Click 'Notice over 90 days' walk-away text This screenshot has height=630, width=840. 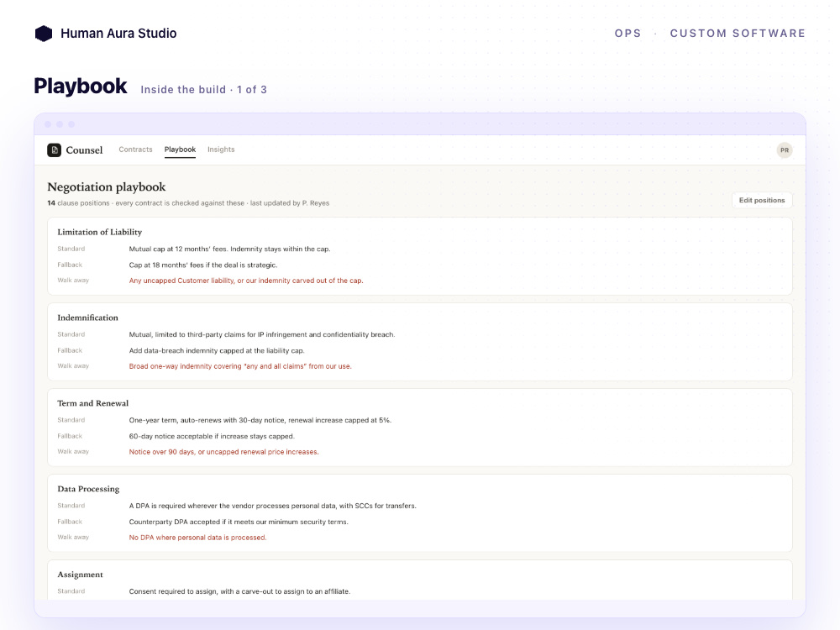(x=223, y=452)
